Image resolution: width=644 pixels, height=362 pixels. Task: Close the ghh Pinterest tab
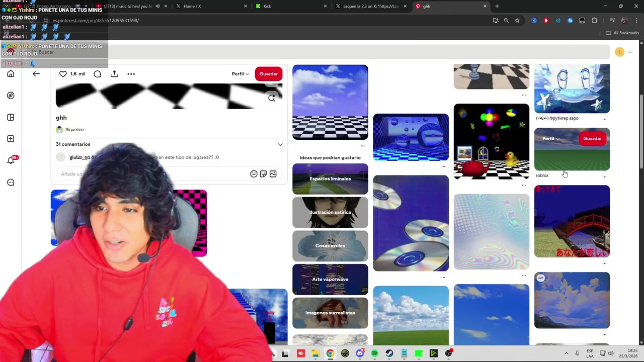pos(485,6)
